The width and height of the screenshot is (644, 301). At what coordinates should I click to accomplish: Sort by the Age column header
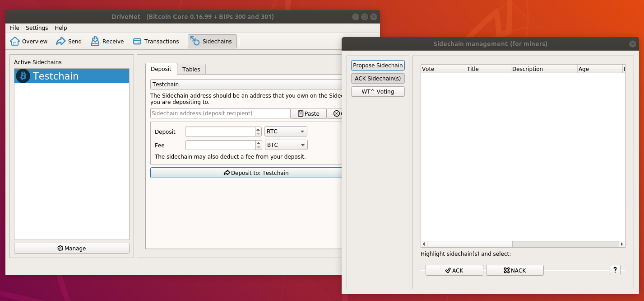coord(600,69)
